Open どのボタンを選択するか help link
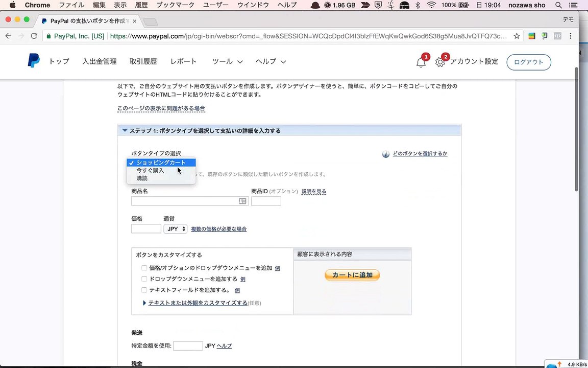This screenshot has width=588, height=368. 420,153
